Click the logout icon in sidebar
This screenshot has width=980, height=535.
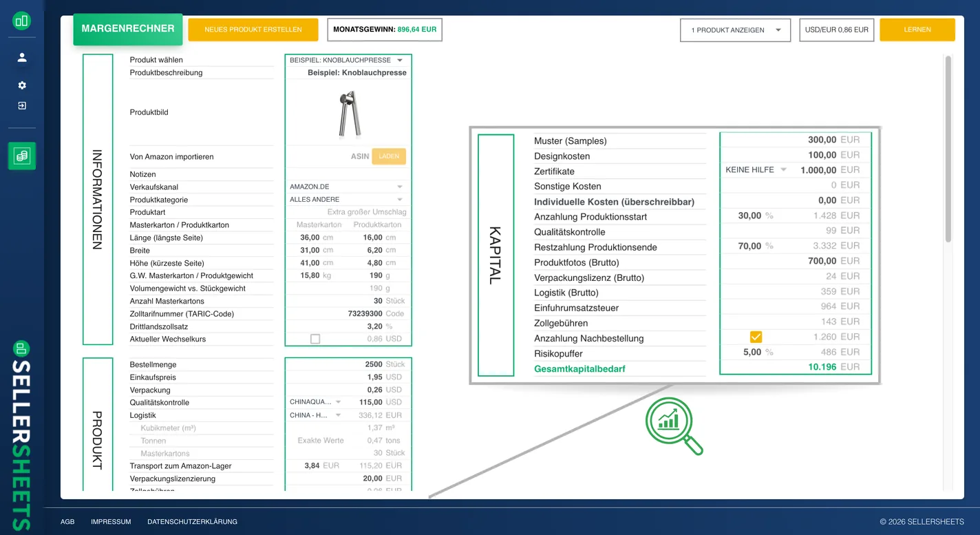click(x=22, y=106)
